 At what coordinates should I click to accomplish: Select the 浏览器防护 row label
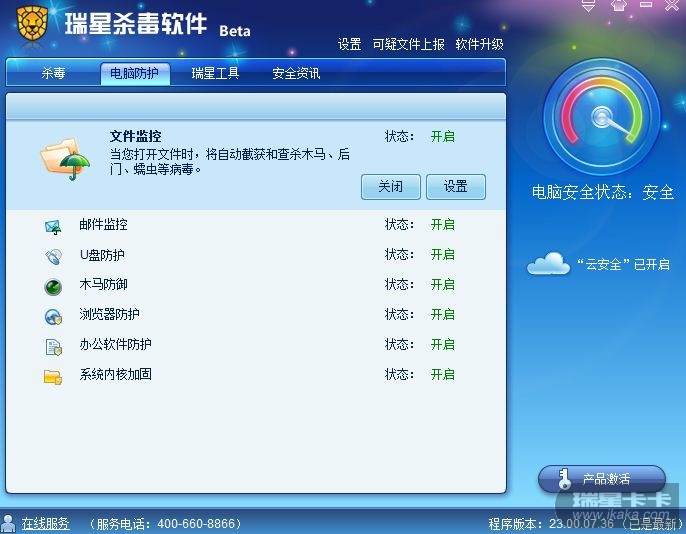109,314
